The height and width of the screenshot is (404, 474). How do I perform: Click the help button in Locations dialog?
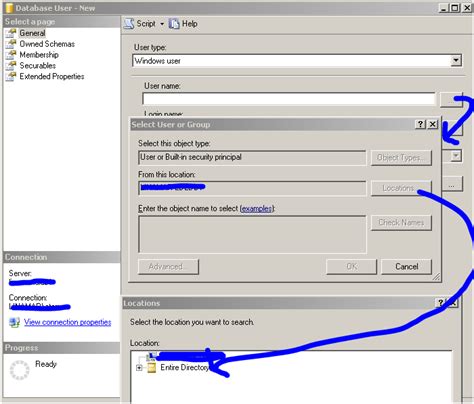(x=440, y=303)
